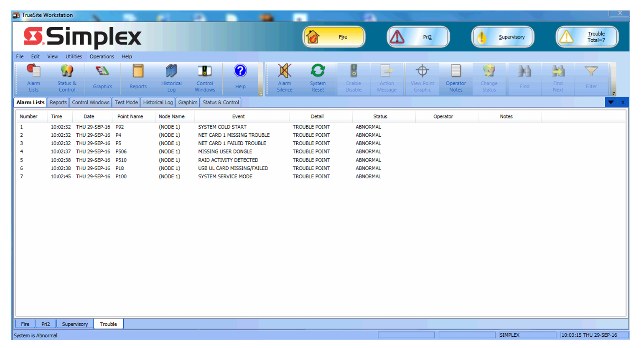Click the Pri2 status button
This screenshot has height=348, width=644.
coord(418,37)
